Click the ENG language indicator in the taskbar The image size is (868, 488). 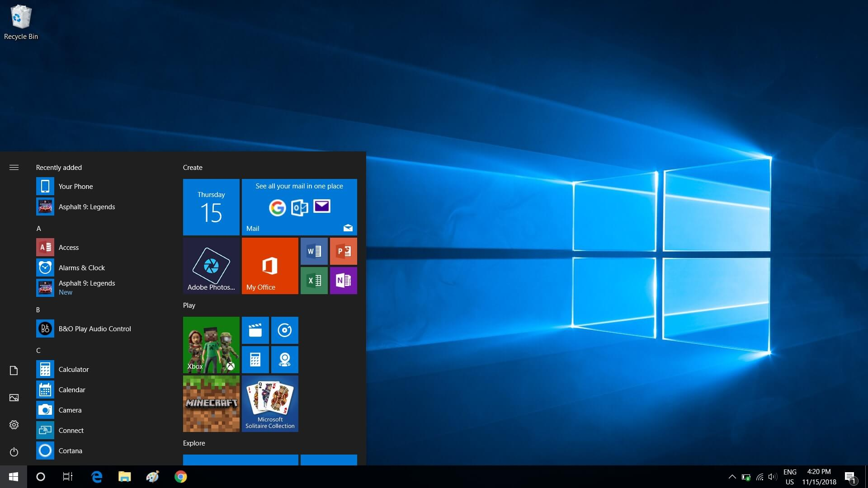[x=790, y=476]
